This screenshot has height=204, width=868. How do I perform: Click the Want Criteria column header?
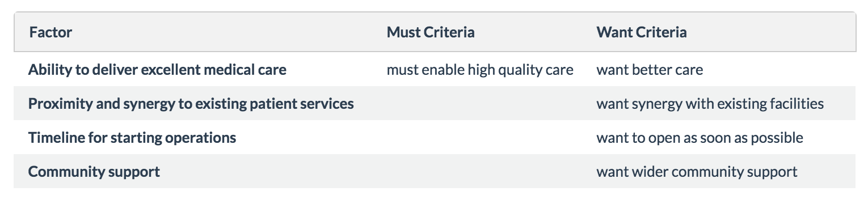[642, 32]
